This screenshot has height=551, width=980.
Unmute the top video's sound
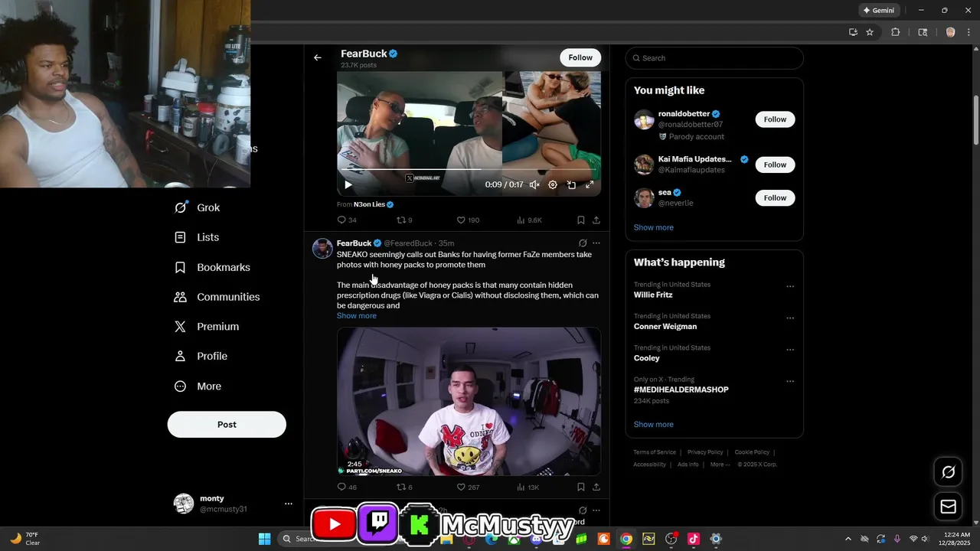[x=534, y=184]
